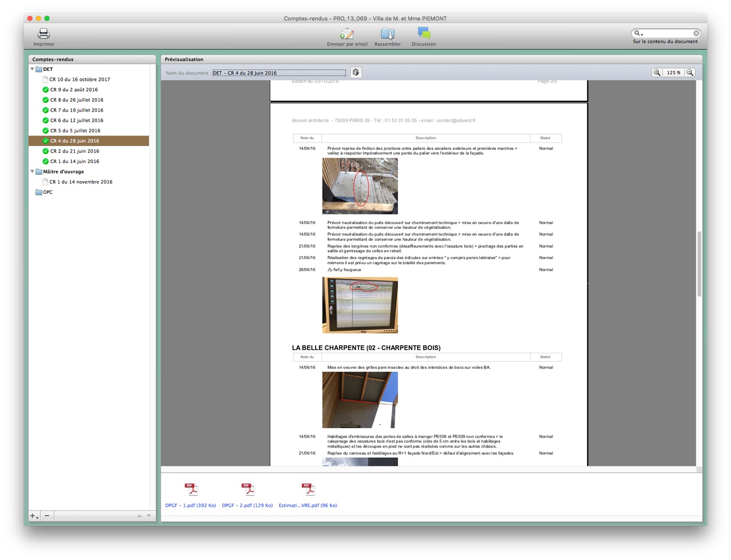This screenshot has height=560, width=731.
Task: Click the 'J'y fief,y fougueux' note
Action: pos(344,270)
